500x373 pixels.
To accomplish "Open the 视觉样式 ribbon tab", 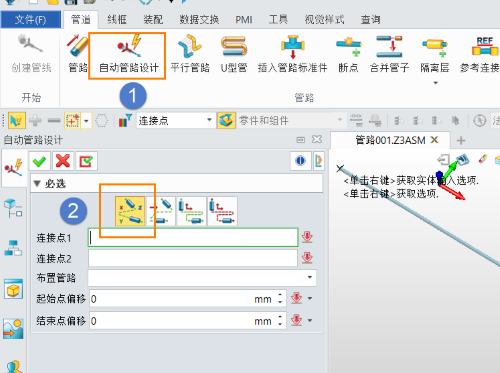I will (324, 20).
